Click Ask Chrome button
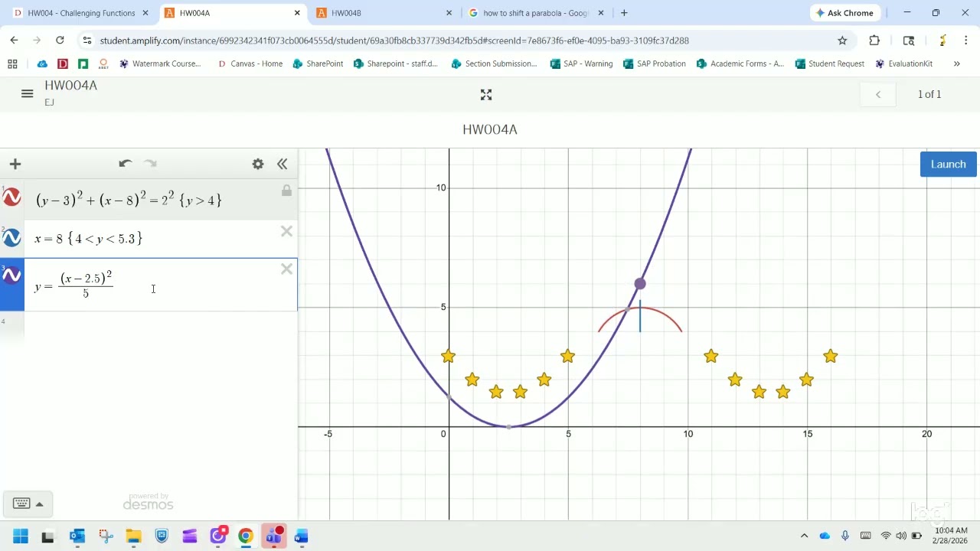 point(844,13)
